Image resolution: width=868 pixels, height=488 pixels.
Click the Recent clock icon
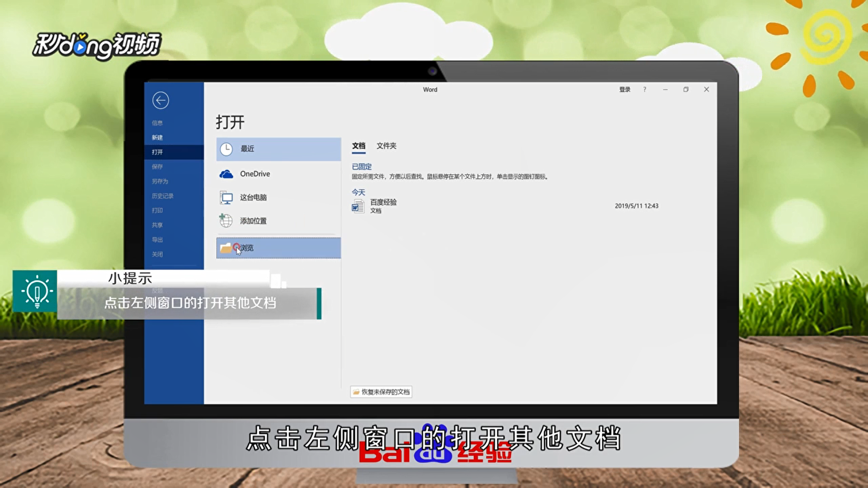[x=226, y=149]
